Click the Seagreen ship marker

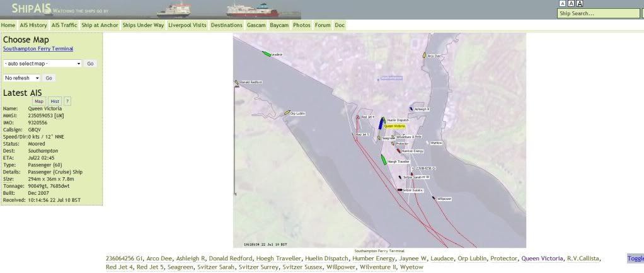click(379, 138)
